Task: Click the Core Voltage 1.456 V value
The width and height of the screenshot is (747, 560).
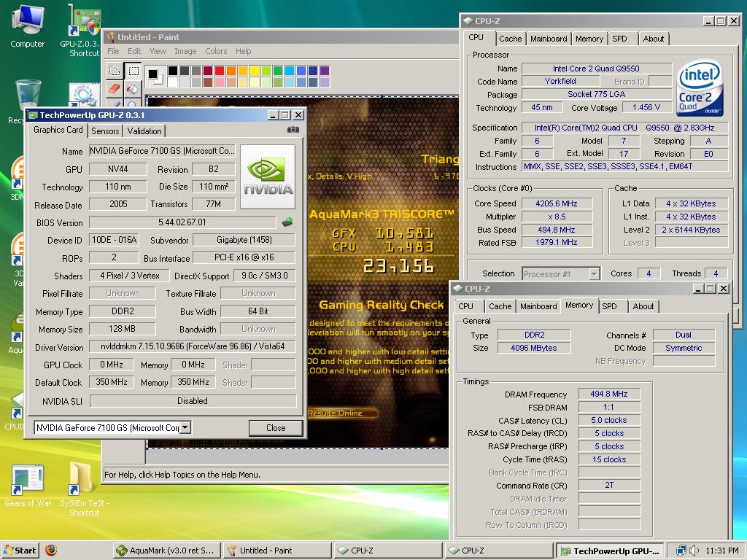Action: pos(646,108)
